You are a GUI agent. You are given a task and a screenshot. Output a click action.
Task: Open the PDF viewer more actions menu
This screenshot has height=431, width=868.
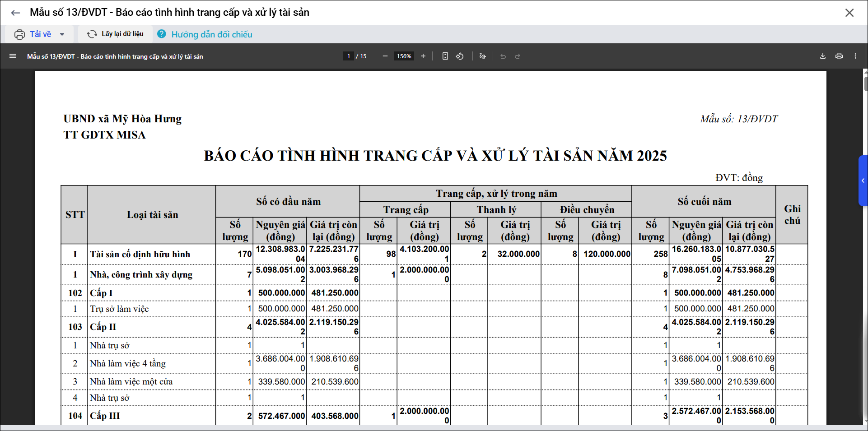[855, 56]
